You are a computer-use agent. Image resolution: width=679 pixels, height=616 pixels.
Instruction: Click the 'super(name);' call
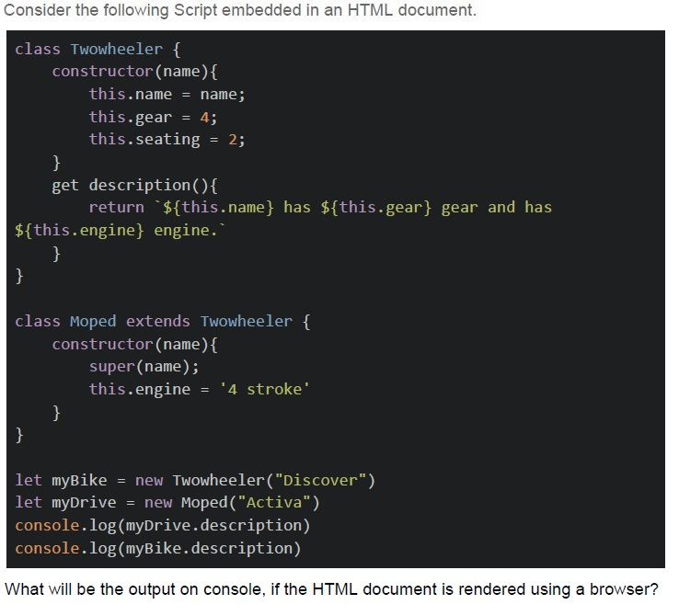tap(144, 367)
